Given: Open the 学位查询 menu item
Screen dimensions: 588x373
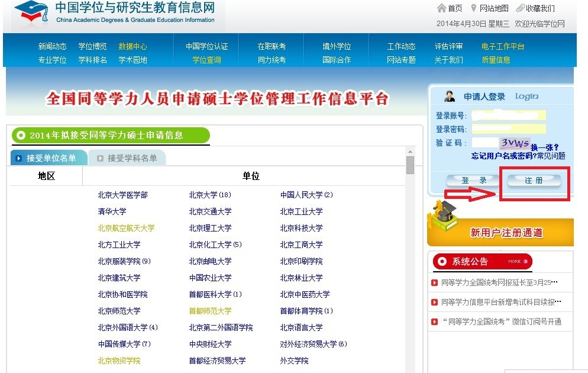Looking at the screenshot, I should pyautogui.click(x=206, y=60).
